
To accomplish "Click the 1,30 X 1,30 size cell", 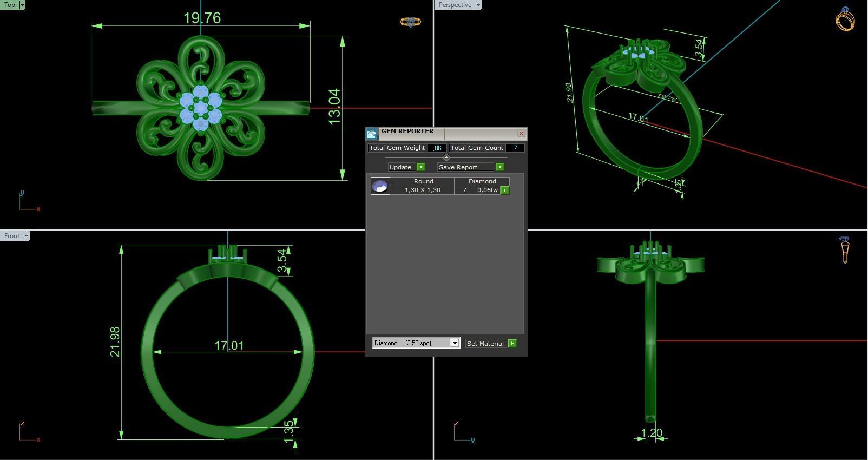I will [x=423, y=190].
